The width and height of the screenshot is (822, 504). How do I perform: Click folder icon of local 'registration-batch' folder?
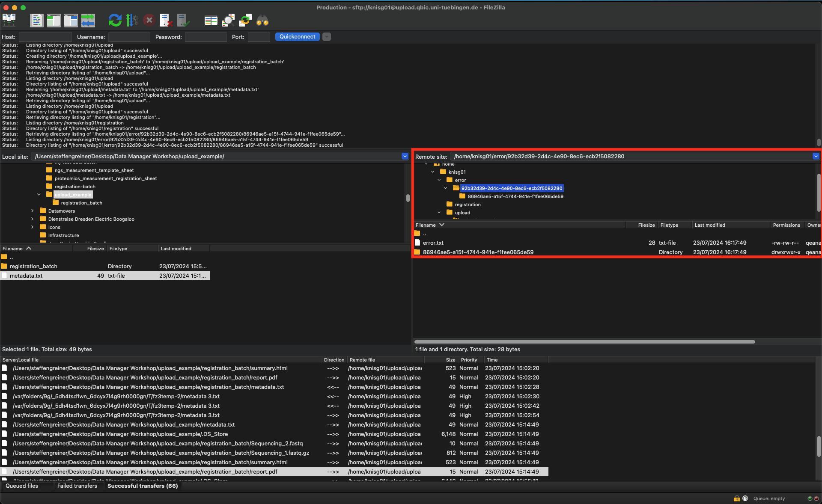tap(49, 186)
